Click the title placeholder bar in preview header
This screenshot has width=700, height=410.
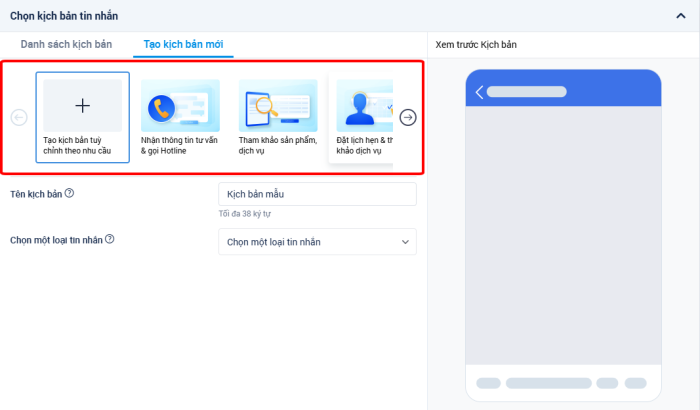tap(526, 92)
